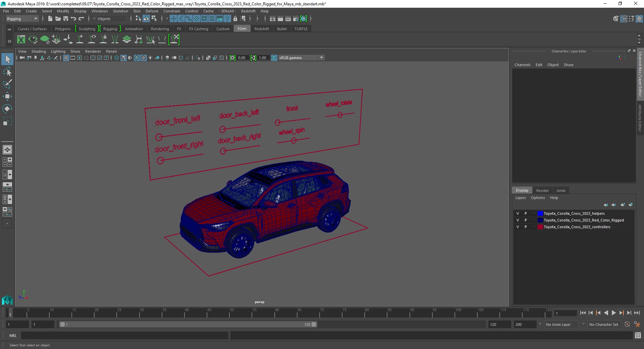Switch to the Render layer tab
Image resolution: width=644 pixels, height=349 pixels.
tap(542, 190)
